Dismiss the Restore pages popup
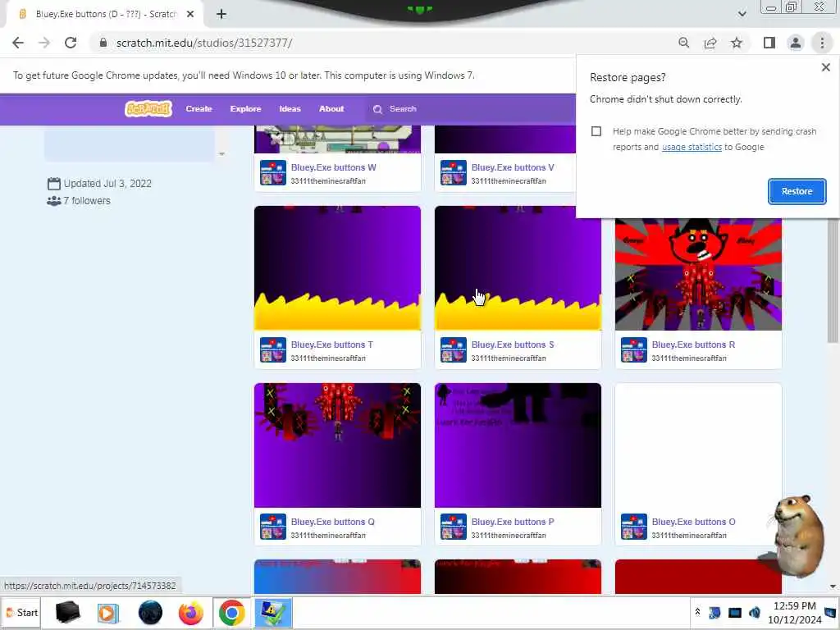This screenshot has height=630, width=840. pos(825,67)
